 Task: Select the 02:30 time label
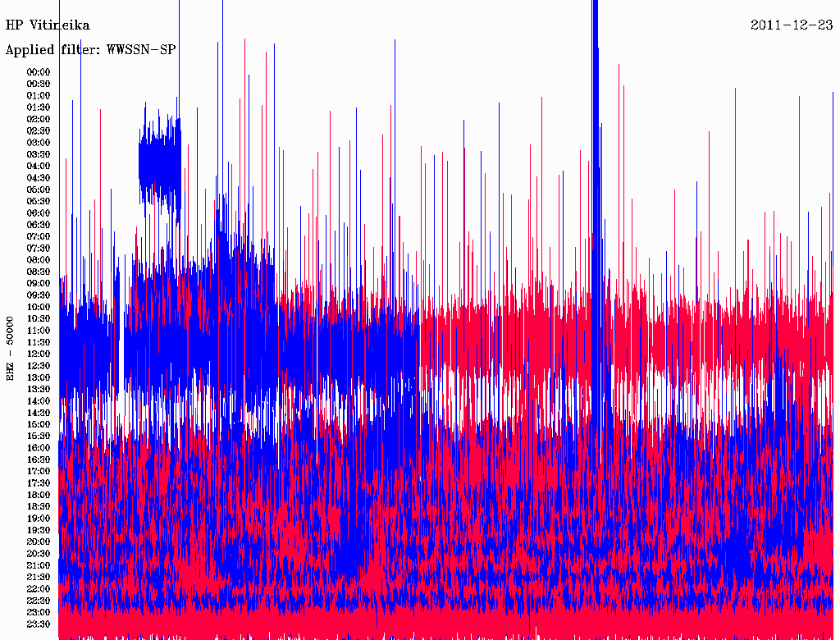(x=39, y=130)
